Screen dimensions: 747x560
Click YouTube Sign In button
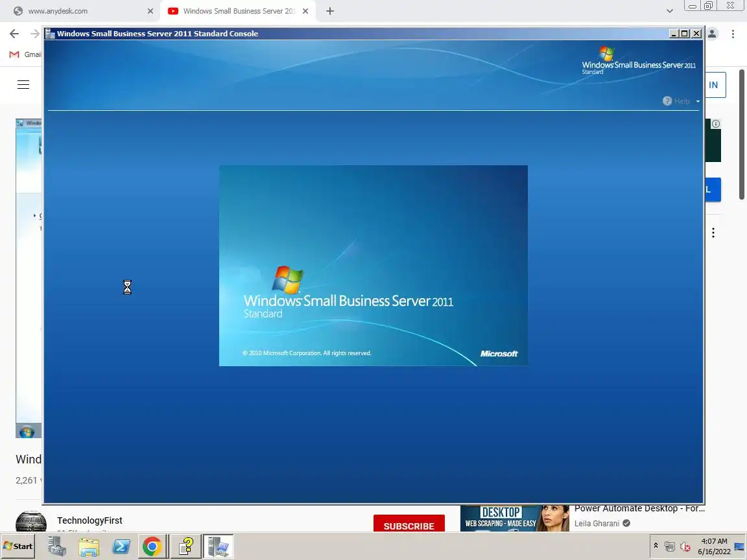[715, 85]
